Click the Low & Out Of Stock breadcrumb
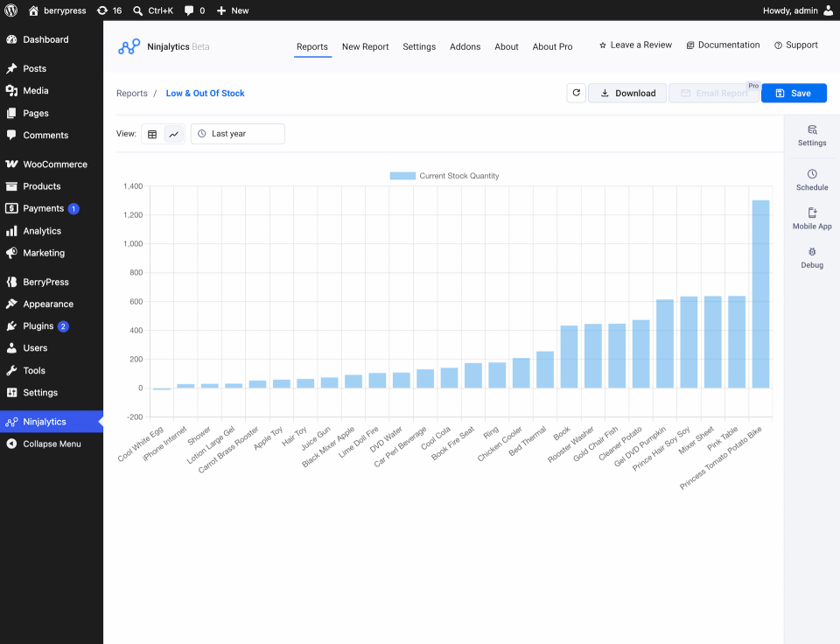The height and width of the screenshot is (644, 840). click(x=205, y=94)
